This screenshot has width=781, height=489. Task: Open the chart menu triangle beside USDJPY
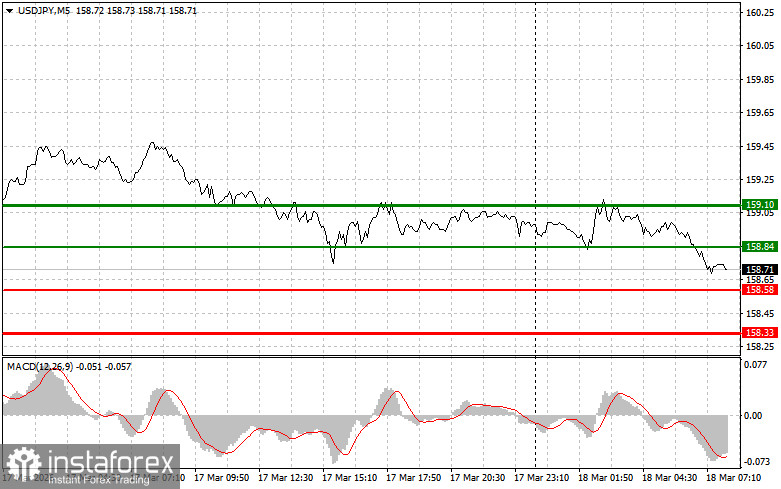click(x=9, y=10)
